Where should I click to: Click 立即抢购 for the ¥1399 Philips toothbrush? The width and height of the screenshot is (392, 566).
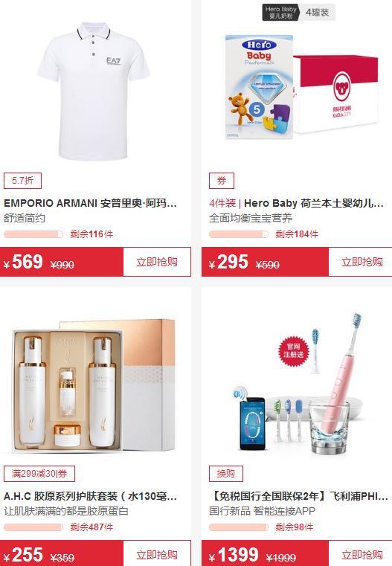point(362,553)
